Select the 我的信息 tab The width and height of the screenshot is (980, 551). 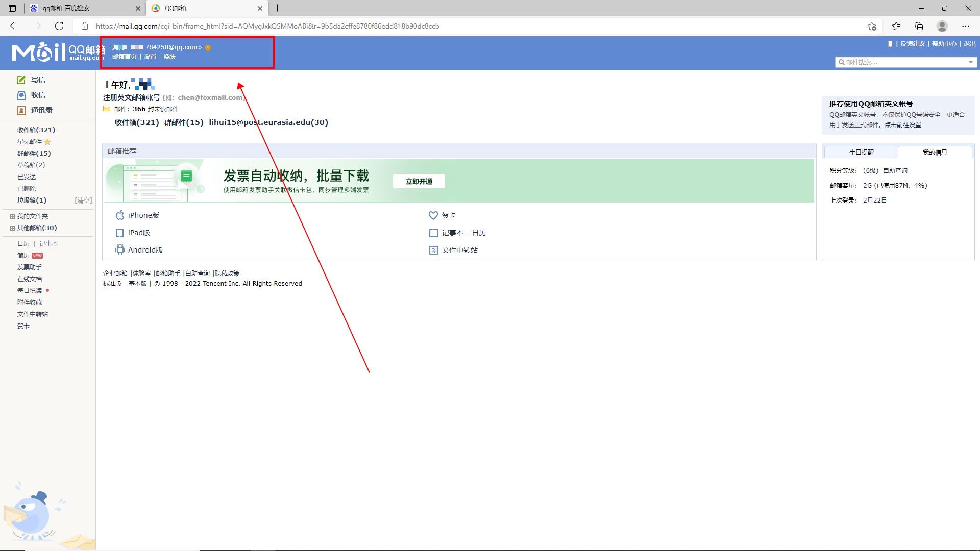[x=935, y=152]
